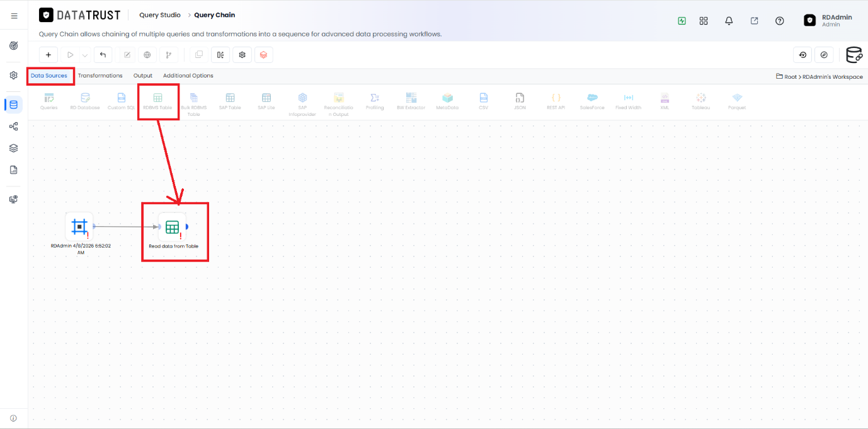The image size is (868, 429).
Task: Select the RDAdmin 4/8/2026 start node
Action: [x=79, y=226]
